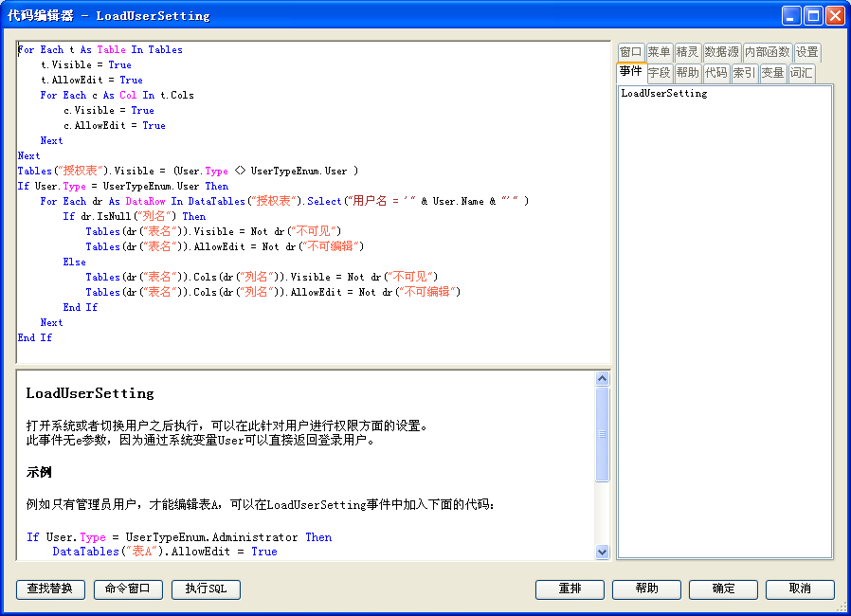Click the 'Tables("授权表").Visible' code line
This screenshot has width=851, height=616.
(188, 171)
